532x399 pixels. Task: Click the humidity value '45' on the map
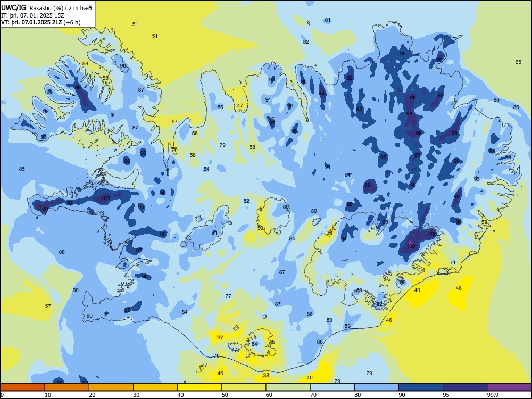pyautogui.click(x=272, y=342)
